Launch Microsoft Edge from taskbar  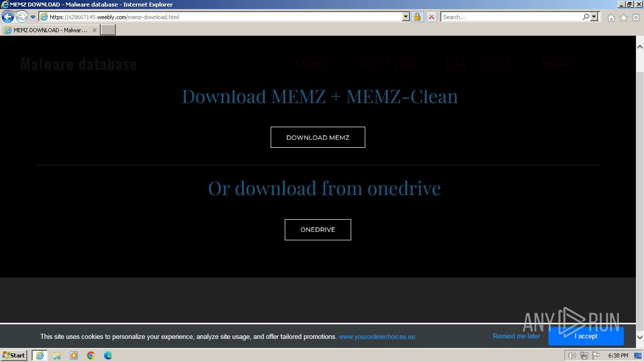tap(108, 355)
